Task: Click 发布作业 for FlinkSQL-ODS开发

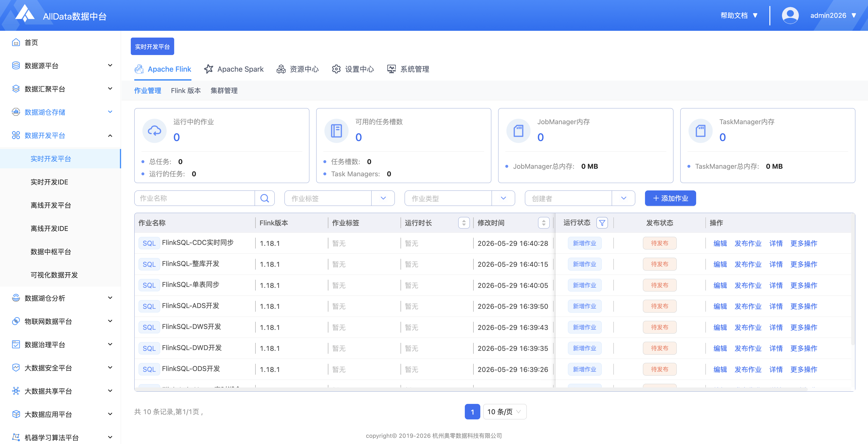Action: pos(748,370)
